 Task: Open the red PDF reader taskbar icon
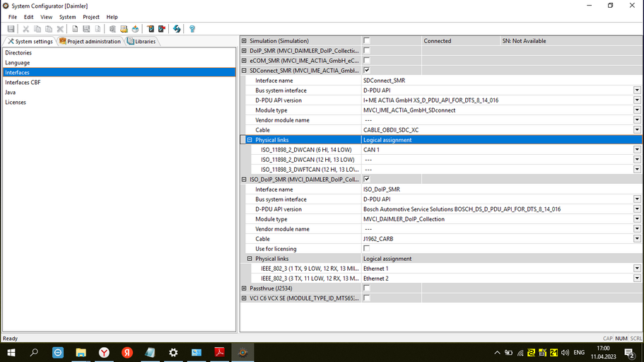(x=219, y=353)
